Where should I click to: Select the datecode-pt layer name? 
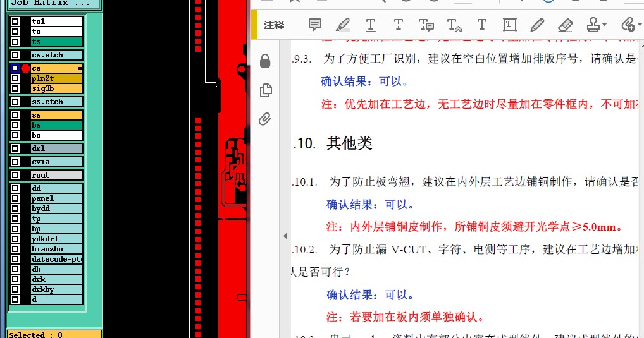point(57,259)
